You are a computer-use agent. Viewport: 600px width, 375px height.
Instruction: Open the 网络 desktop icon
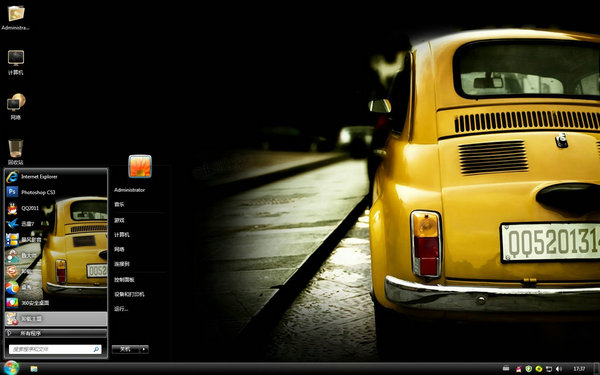16,107
